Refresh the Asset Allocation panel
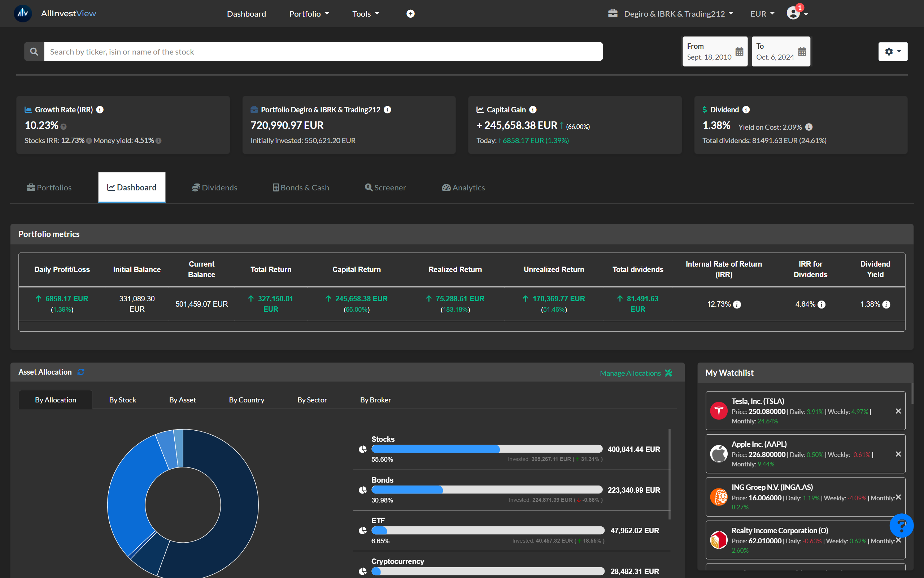Screen dimensions: 924x578 (x=81, y=372)
